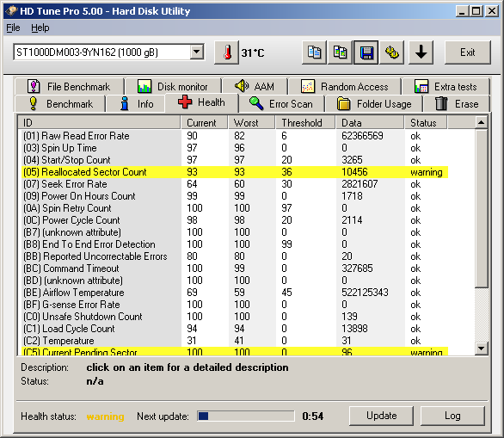Viewport: 504px width, 438px height.
Task: Click the Update button
Action: coord(381,416)
